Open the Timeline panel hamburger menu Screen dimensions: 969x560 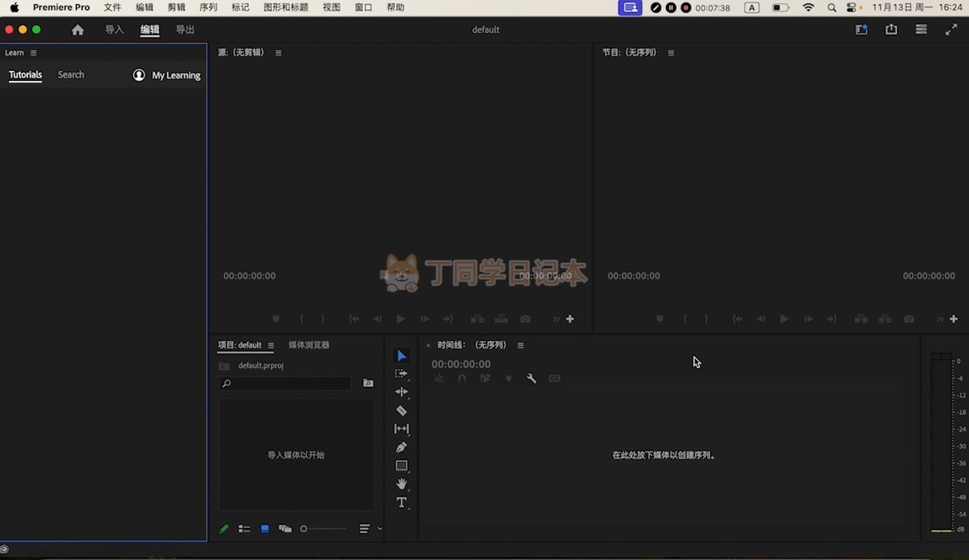(521, 345)
